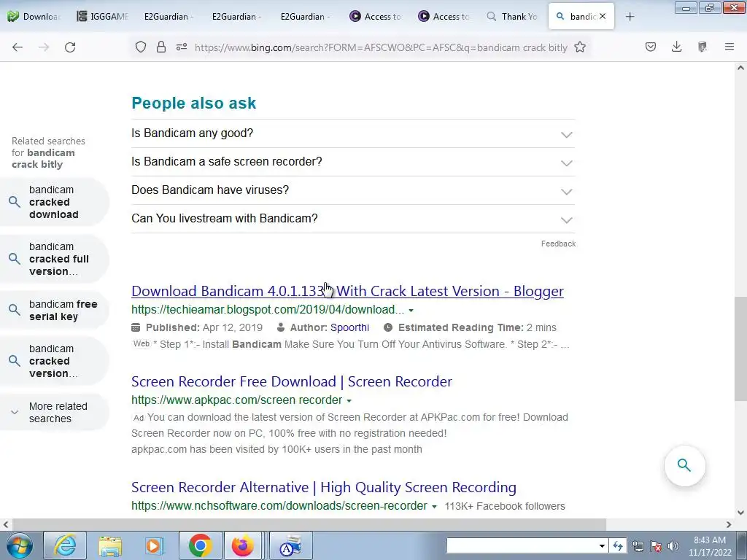The width and height of the screenshot is (747, 560).
Task: Bookmark this page with star icon
Action: point(580,47)
